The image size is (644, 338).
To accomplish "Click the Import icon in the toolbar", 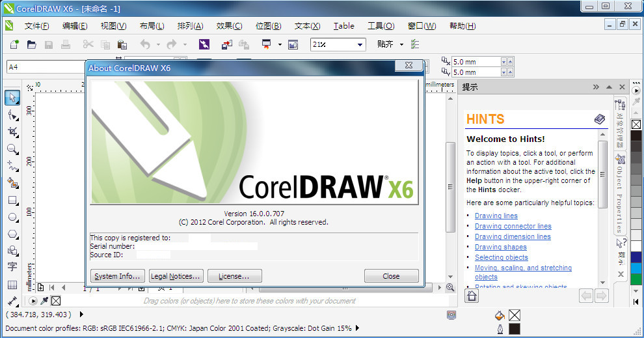I will click(x=226, y=45).
